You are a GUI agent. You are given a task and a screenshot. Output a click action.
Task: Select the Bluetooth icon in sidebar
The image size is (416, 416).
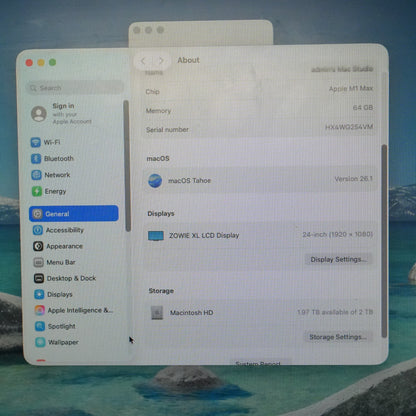pos(36,159)
